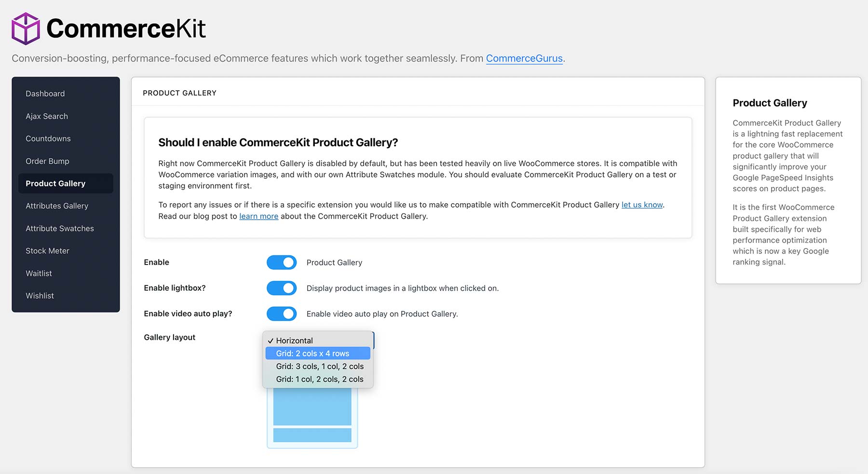
Task: Click the Product Gallery heading in right panel
Action: pos(770,103)
